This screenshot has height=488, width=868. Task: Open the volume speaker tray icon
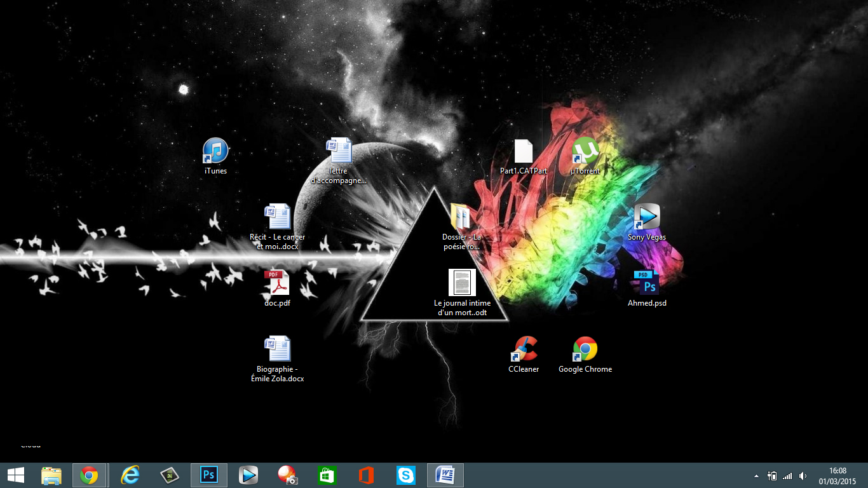click(803, 476)
